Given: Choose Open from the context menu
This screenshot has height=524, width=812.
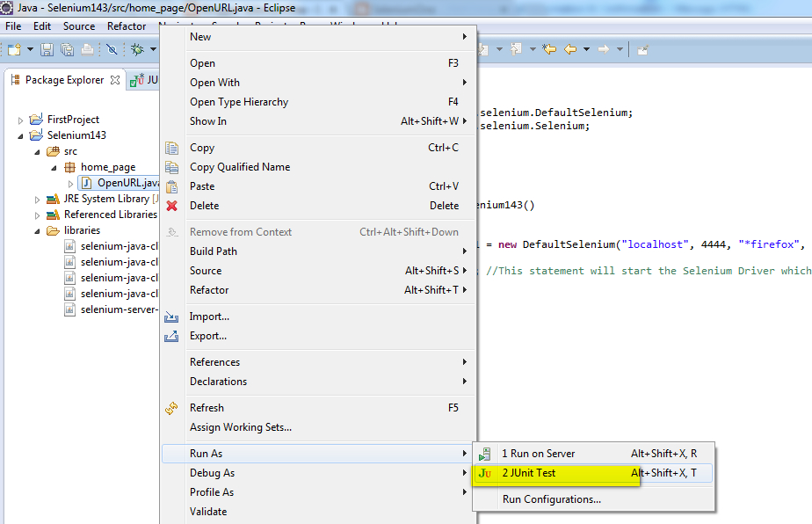Looking at the screenshot, I should pos(317,63).
